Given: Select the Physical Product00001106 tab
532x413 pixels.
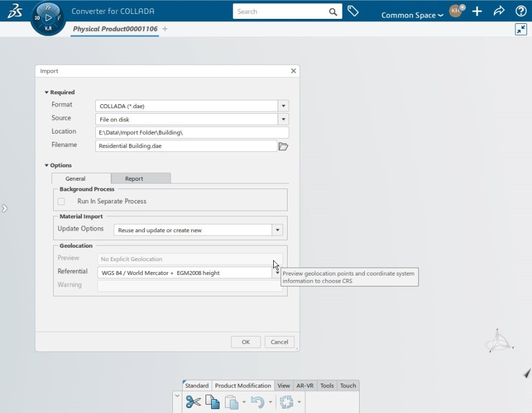Looking at the screenshot, I should tap(115, 29).
